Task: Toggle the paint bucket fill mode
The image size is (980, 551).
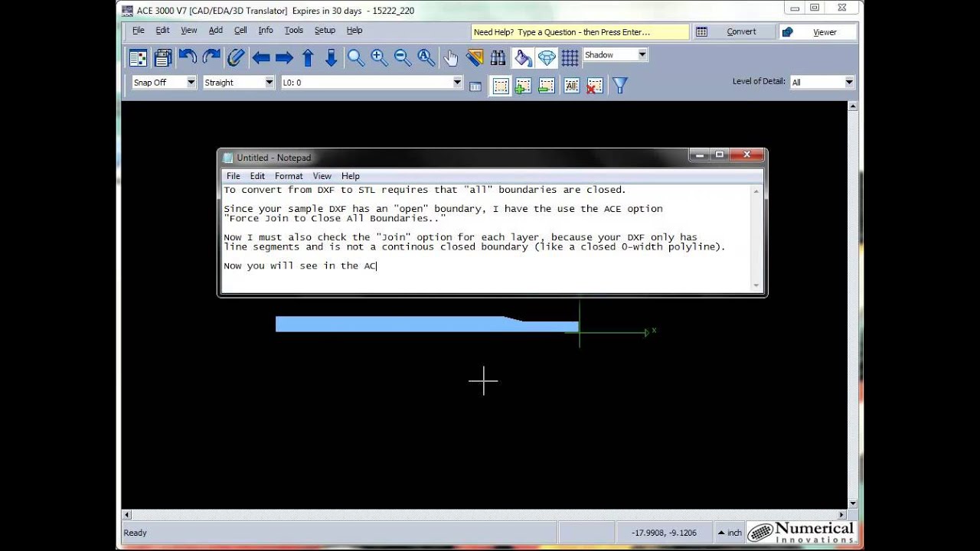Action: (523, 58)
